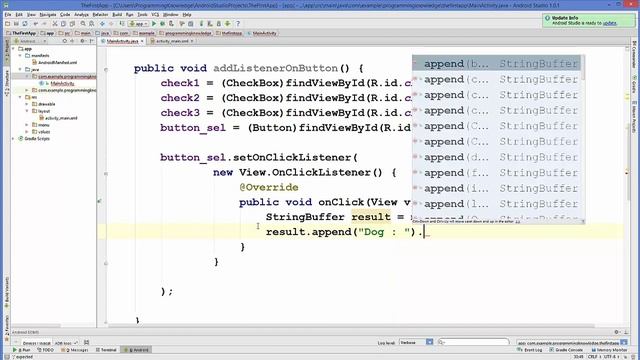Open the Structure side tool tab
Viewport: 640px width, 360px height.
click(x=7, y=83)
